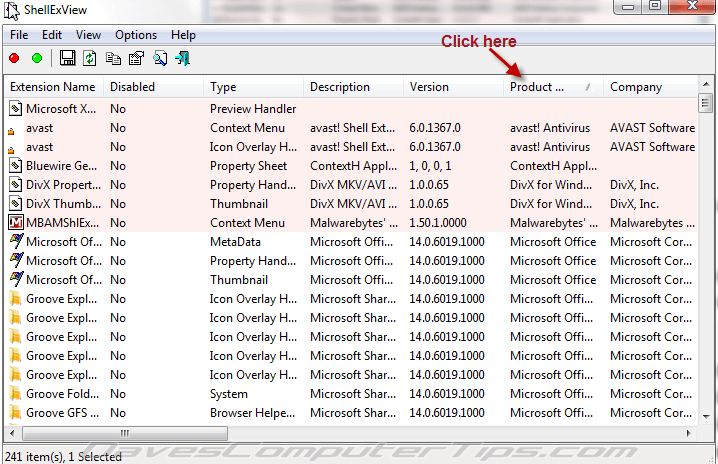Click the ContextH Appl... product cell
Screen dimensions: 718x464
(553, 166)
